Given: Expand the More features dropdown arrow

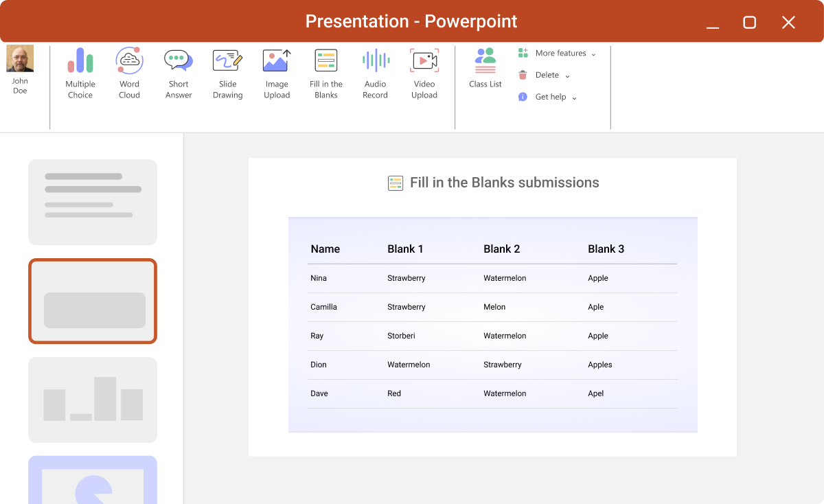Looking at the screenshot, I should (593, 54).
